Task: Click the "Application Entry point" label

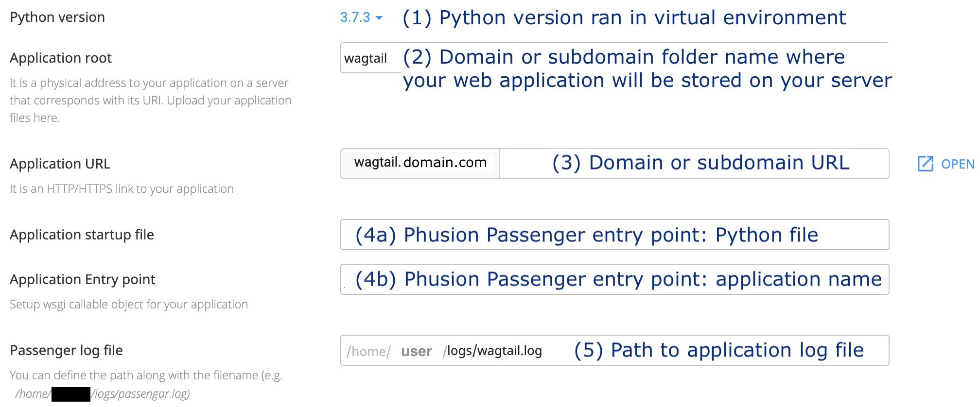Action: click(x=83, y=280)
